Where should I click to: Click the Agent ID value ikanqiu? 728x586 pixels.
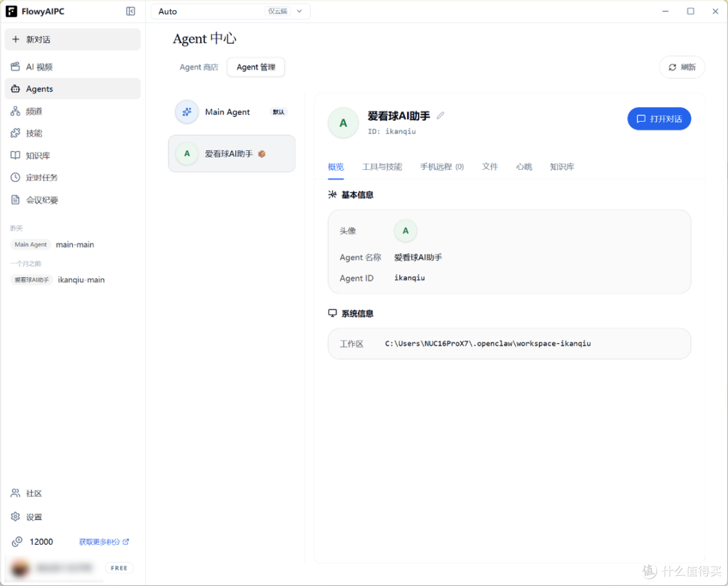point(410,278)
